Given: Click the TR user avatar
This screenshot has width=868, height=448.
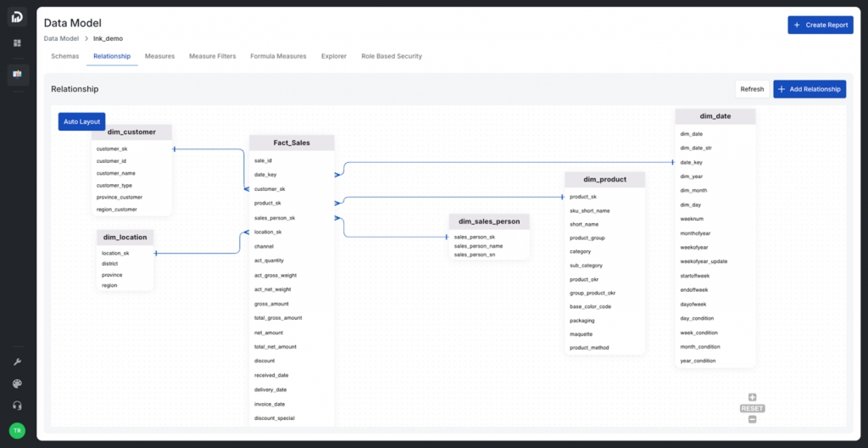Looking at the screenshot, I should [17, 430].
